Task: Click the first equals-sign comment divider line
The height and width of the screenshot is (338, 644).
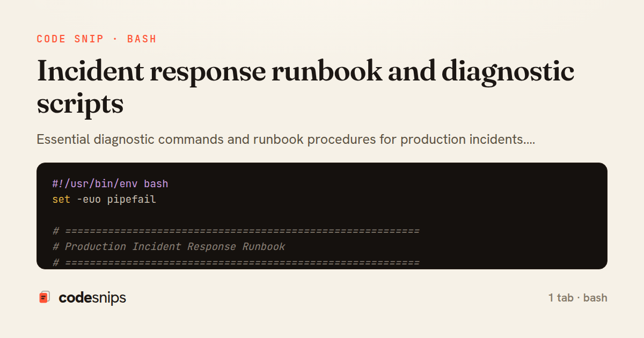Action: tap(236, 231)
